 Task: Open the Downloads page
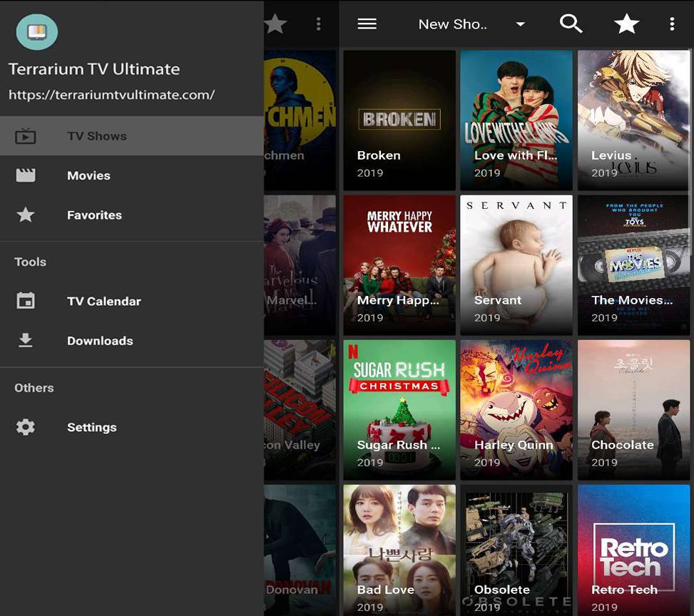132,341
